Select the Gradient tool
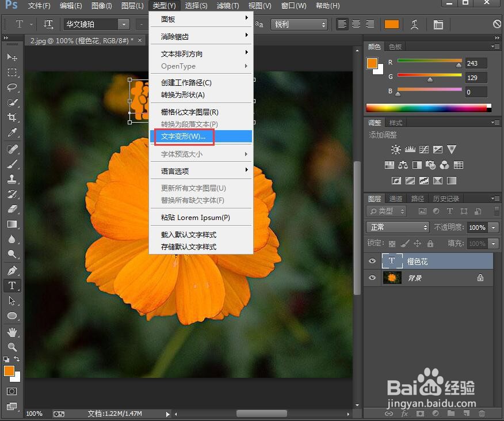The width and height of the screenshot is (504, 421). click(x=12, y=224)
